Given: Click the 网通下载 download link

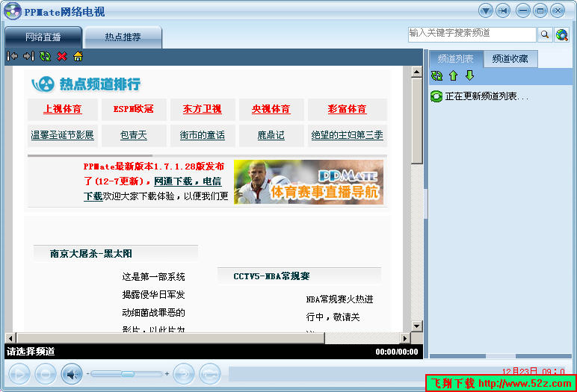Looking at the screenshot, I should pos(173,181).
